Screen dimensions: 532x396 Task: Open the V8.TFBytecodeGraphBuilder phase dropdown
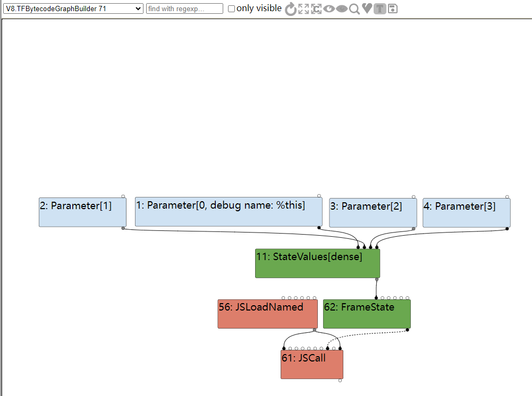pyautogui.click(x=73, y=8)
